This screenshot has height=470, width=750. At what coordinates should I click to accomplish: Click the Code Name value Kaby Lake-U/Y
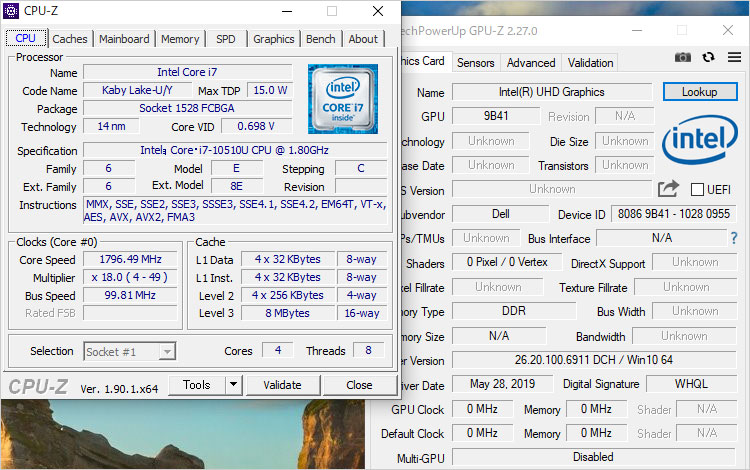click(x=137, y=90)
